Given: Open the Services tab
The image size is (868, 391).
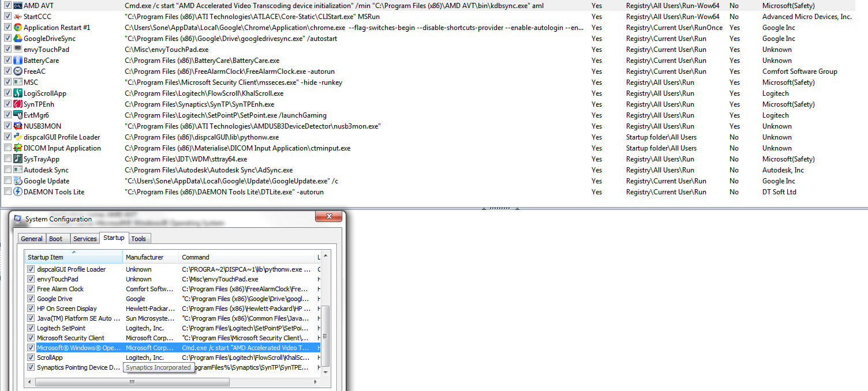Looking at the screenshot, I should point(85,239).
